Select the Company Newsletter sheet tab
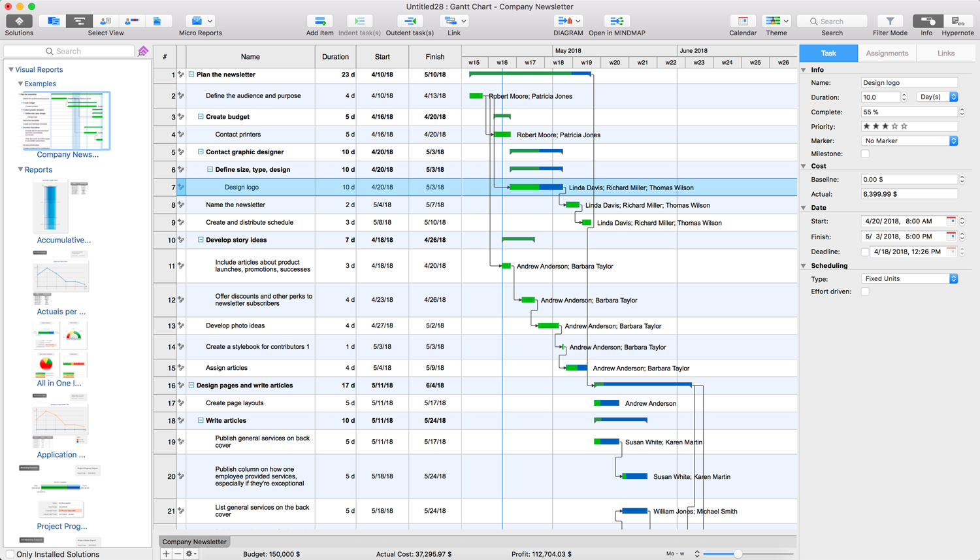The image size is (980, 560). (194, 542)
